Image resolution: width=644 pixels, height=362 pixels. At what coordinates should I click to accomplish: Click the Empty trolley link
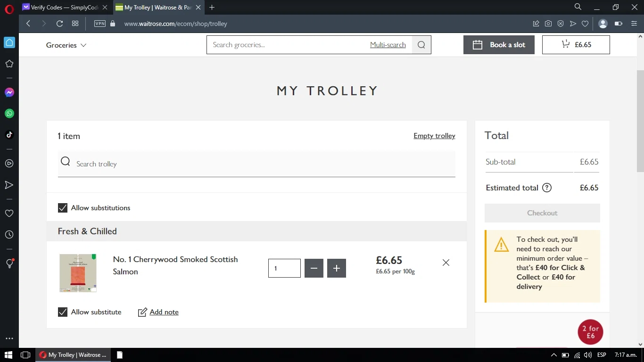[434, 136]
